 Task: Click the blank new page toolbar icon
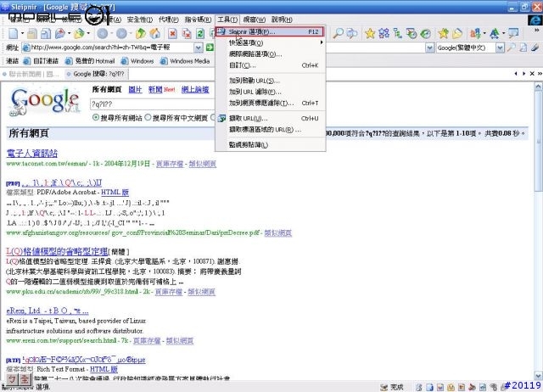pos(14,34)
